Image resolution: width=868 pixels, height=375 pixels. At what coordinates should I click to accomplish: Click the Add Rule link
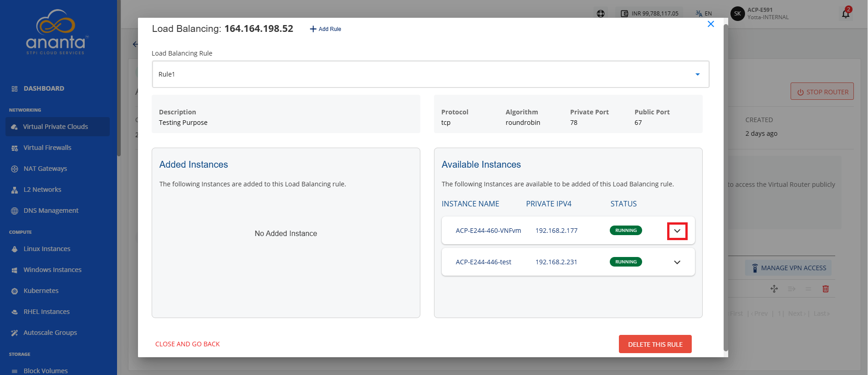pyautogui.click(x=326, y=29)
